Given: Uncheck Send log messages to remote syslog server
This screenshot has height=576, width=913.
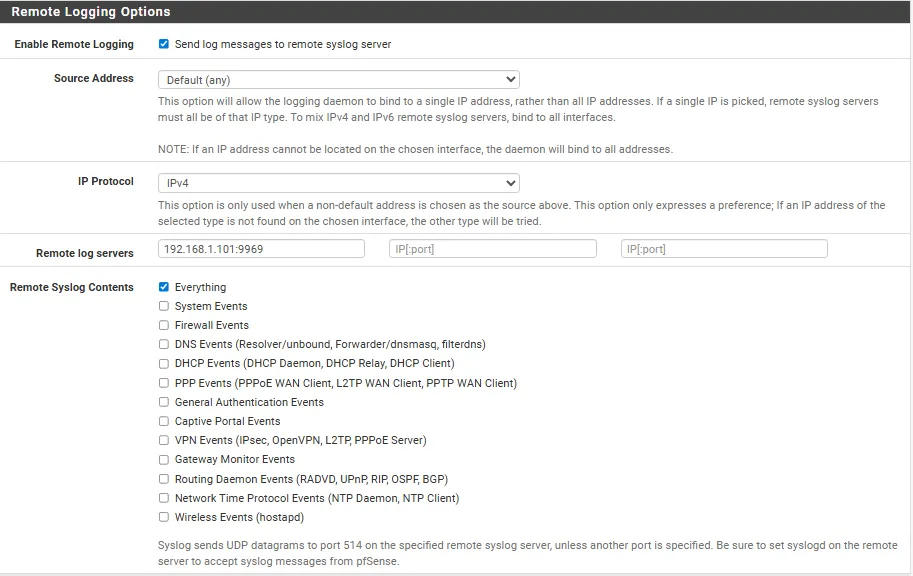Looking at the screenshot, I should [x=164, y=44].
